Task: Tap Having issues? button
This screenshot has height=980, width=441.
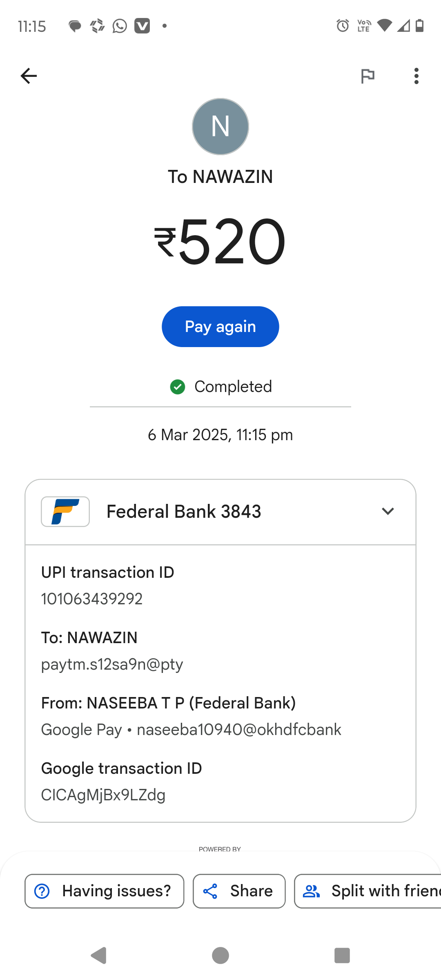Action: tap(105, 891)
